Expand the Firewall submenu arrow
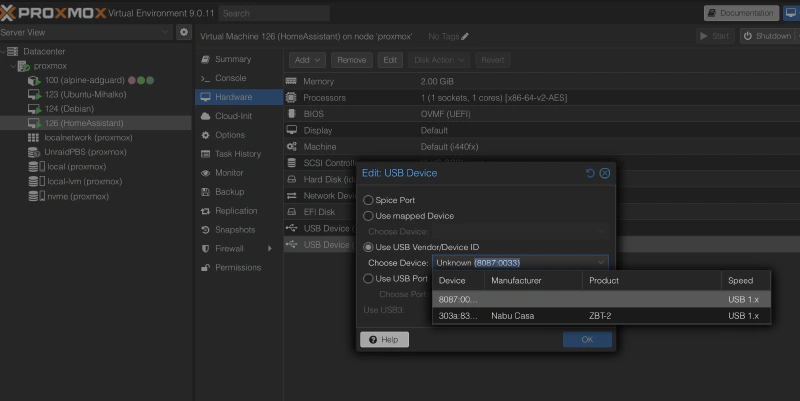 270,248
